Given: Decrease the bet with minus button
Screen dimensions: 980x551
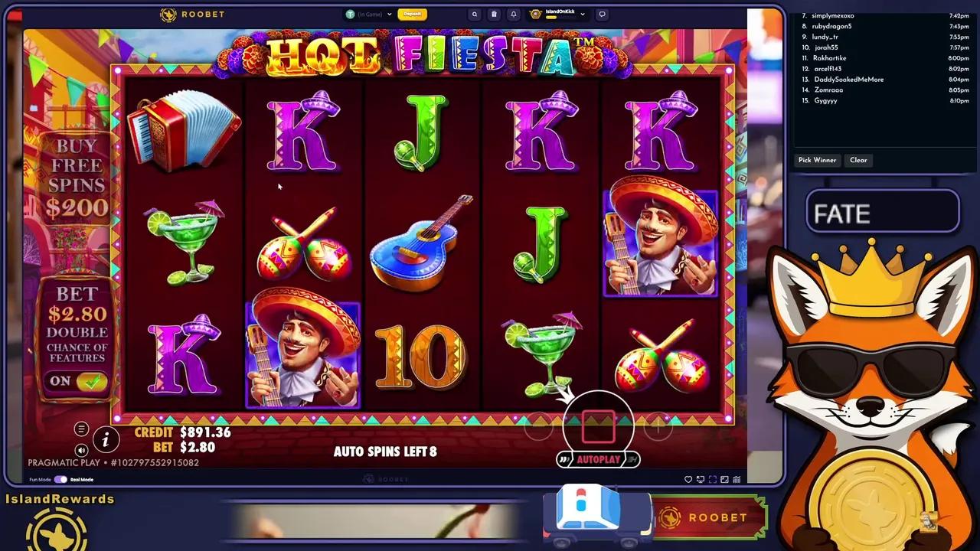Looking at the screenshot, I should pyautogui.click(x=539, y=426).
